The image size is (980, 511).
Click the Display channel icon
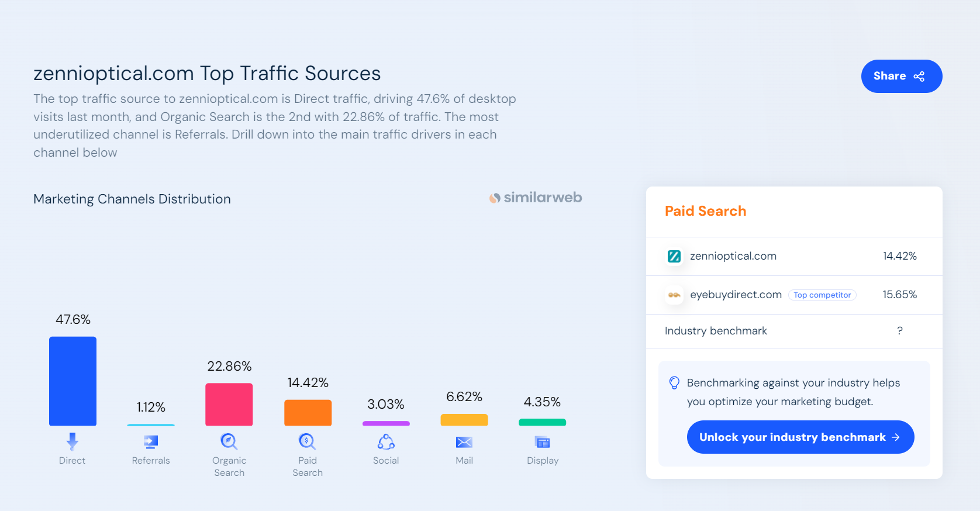(x=543, y=442)
